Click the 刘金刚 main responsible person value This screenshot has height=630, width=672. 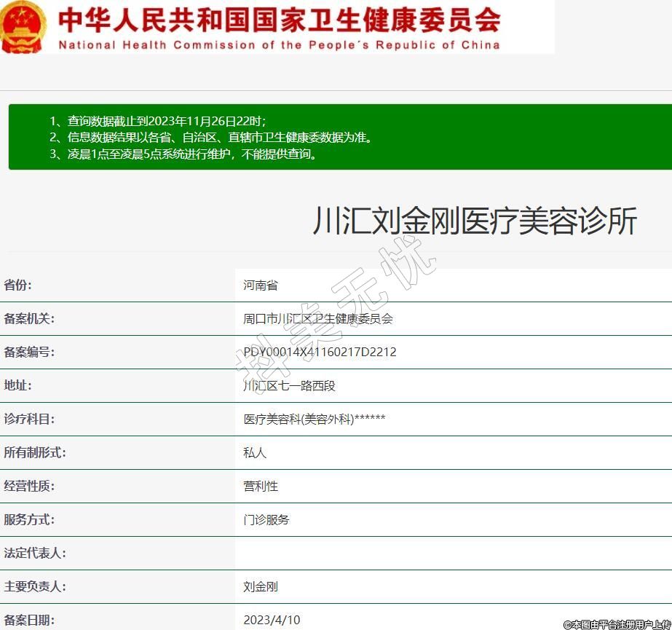point(261,586)
